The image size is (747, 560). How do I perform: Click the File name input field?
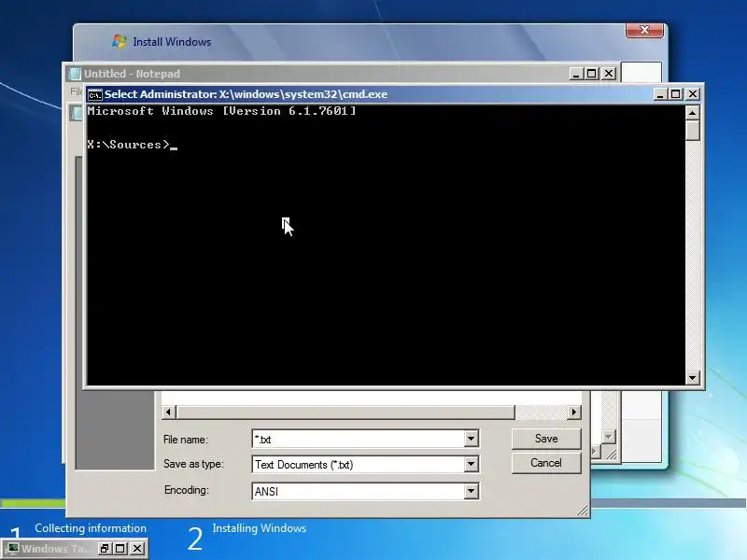(x=359, y=439)
